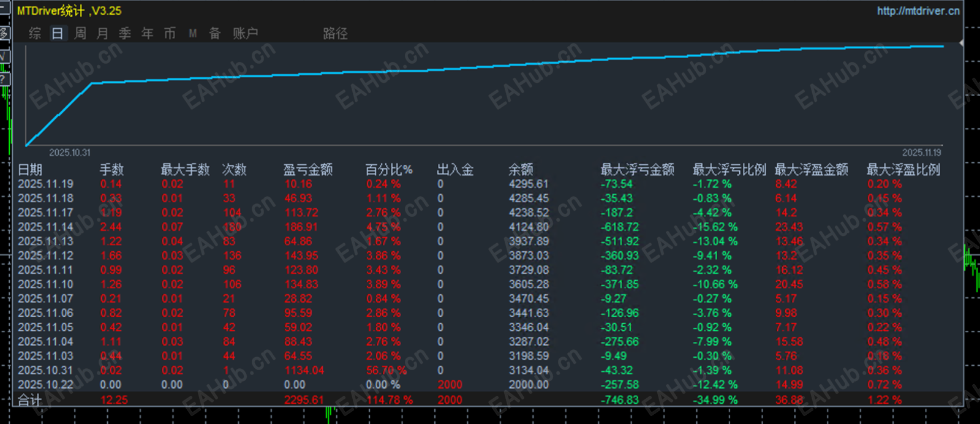Open the 币 currency tab
The width and height of the screenshot is (980, 424).
coord(170,34)
